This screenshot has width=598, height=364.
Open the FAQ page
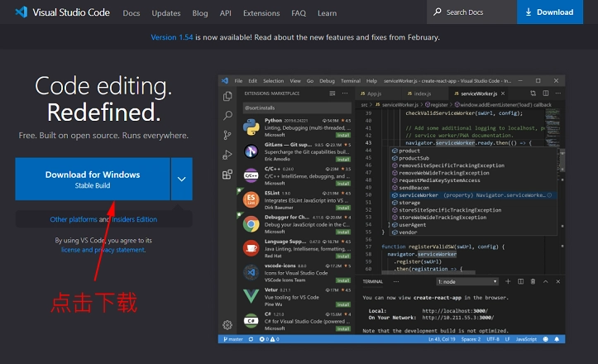[299, 13]
